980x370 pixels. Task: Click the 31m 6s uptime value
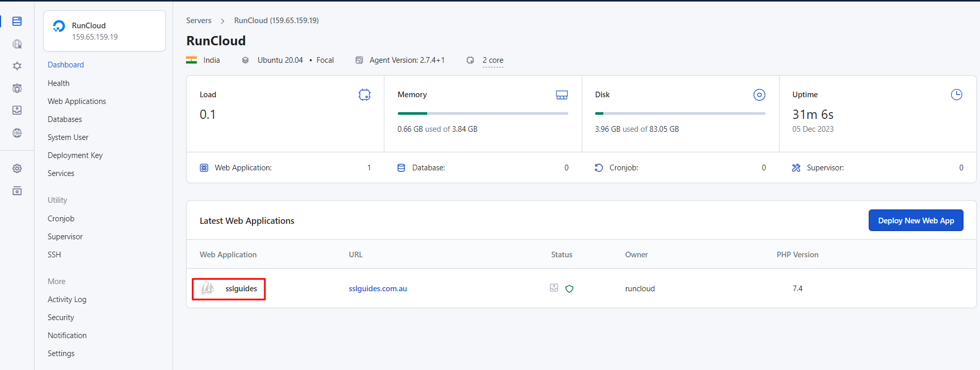(813, 114)
